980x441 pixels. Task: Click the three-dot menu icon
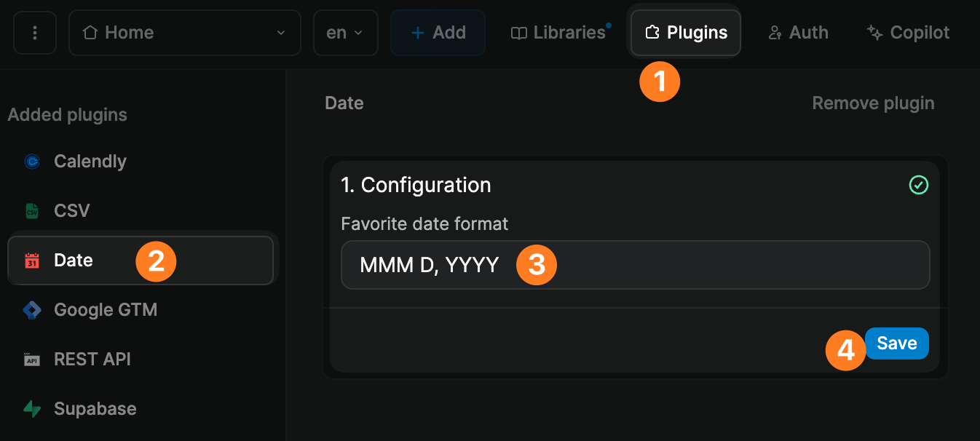point(34,33)
